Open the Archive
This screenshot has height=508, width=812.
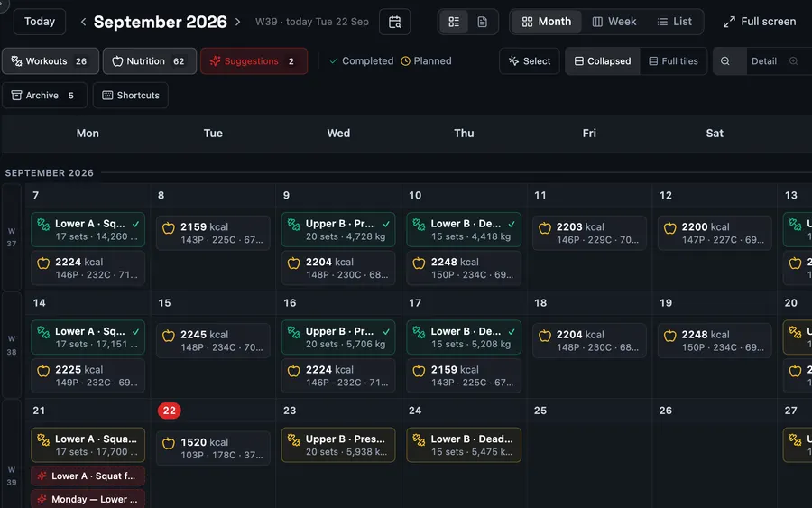(x=44, y=96)
